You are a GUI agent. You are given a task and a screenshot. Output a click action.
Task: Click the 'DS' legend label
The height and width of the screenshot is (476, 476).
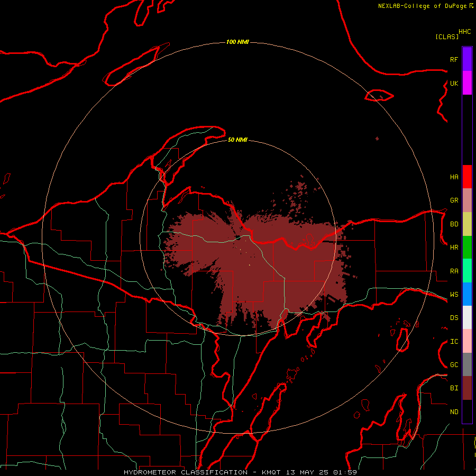click(454, 318)
